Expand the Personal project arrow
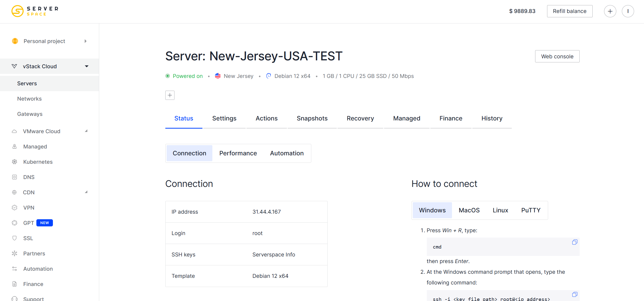This screenshot has height=301, width=644. click(x=86, y=41)
